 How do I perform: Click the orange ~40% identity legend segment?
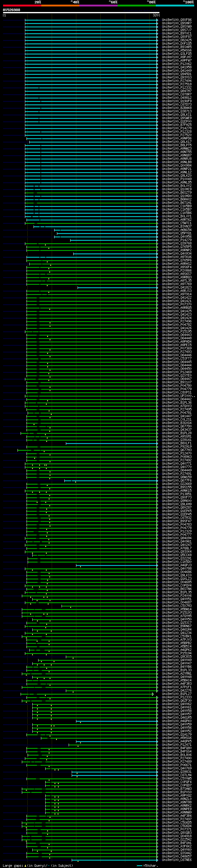coord(60,6)
